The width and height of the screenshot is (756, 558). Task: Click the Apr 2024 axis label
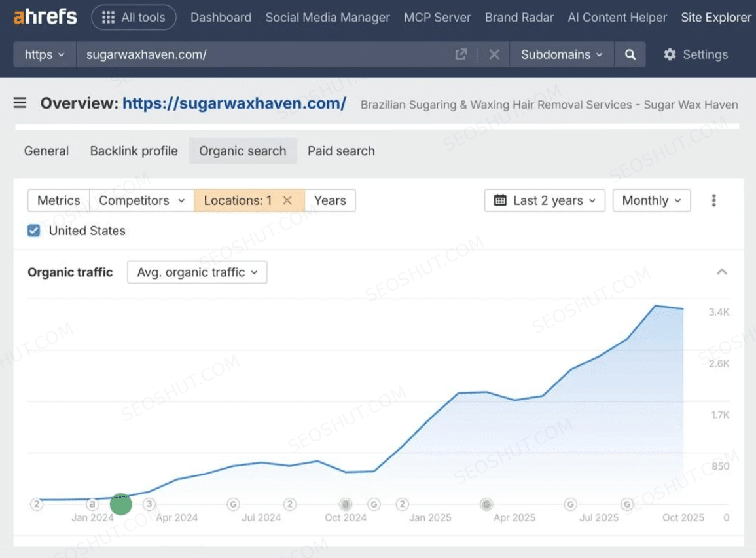point(177,518)
